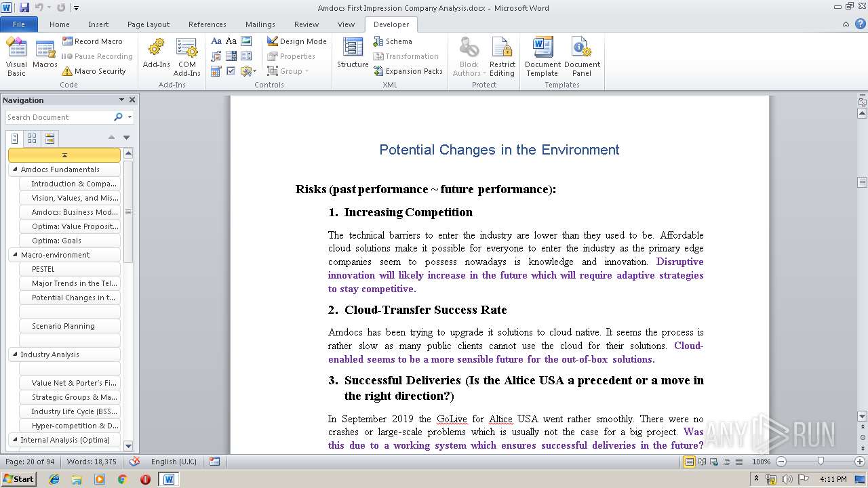
Task: Minimize the ribbon arrow
Action: [846, 24]
